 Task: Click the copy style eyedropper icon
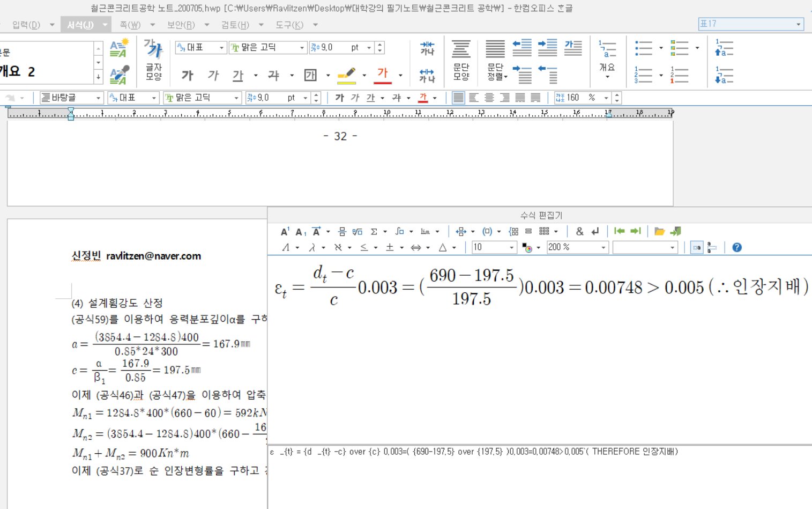coord(119,75)
